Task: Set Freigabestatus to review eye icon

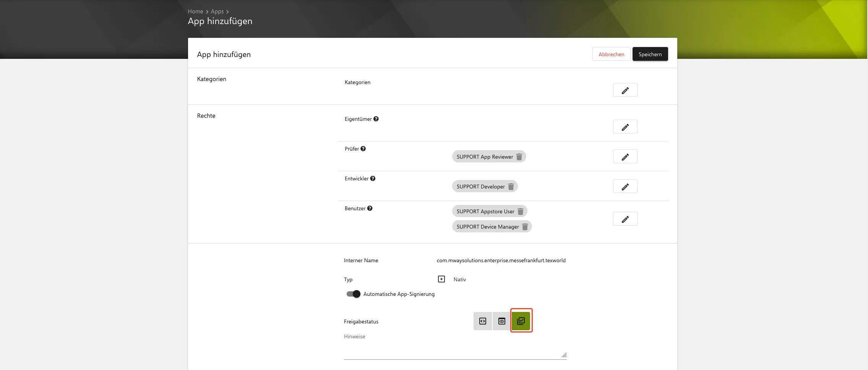Action: coord(502,321)
